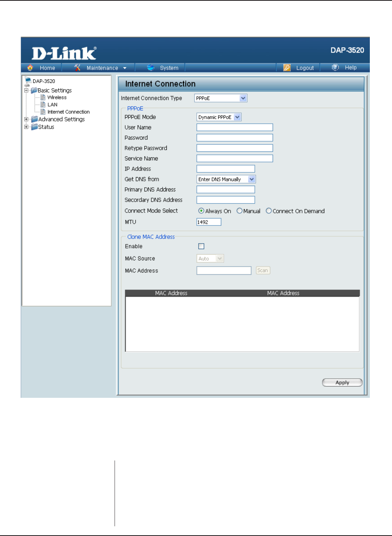
Task: Click the IP Address input field
Action: pyautogui.click(x=226, y=169)
